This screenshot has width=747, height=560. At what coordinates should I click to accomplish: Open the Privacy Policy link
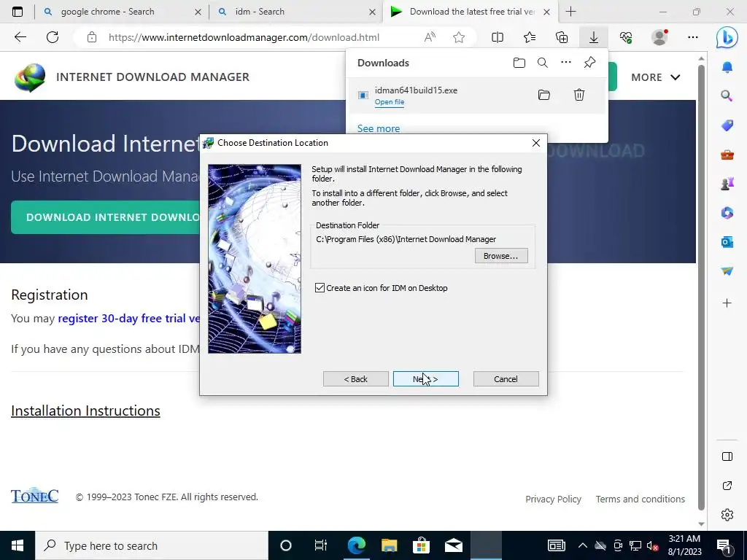[x=553, y=499]
